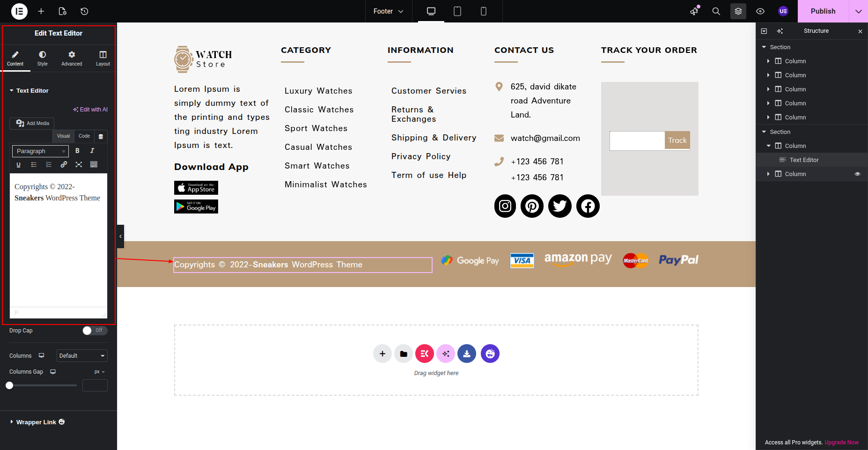Open the Advanced tab

click(x=72, y=59)
